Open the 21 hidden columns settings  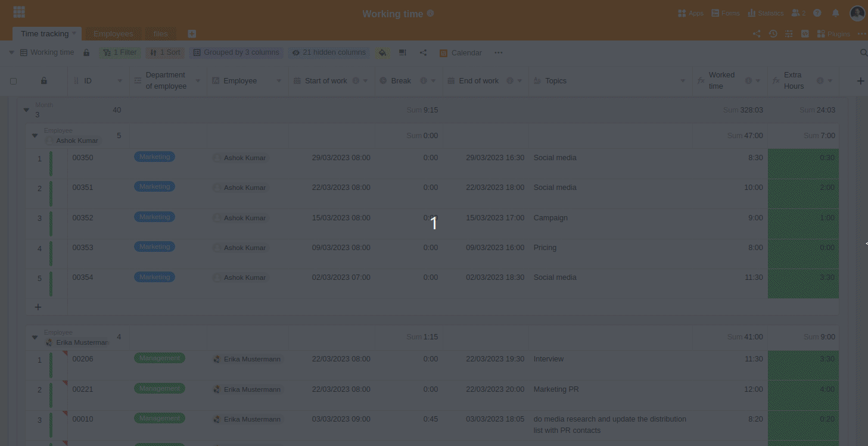(x=329, y=52)
